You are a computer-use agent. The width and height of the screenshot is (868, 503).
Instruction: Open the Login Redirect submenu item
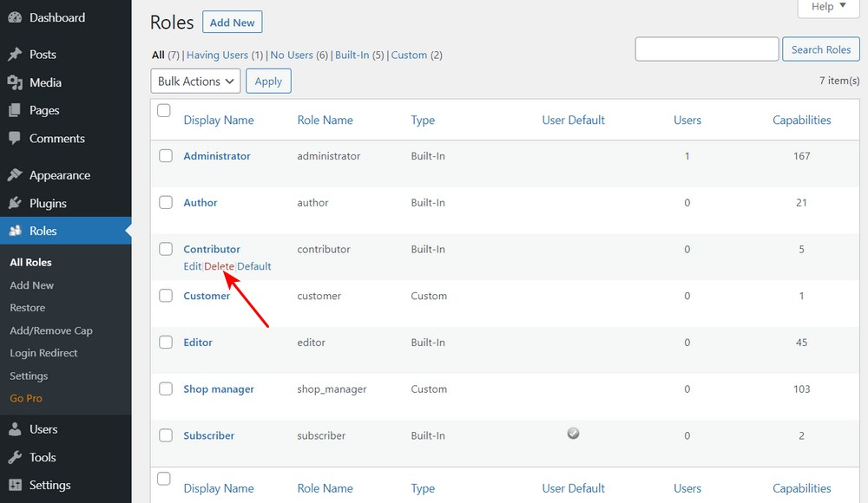43,353
